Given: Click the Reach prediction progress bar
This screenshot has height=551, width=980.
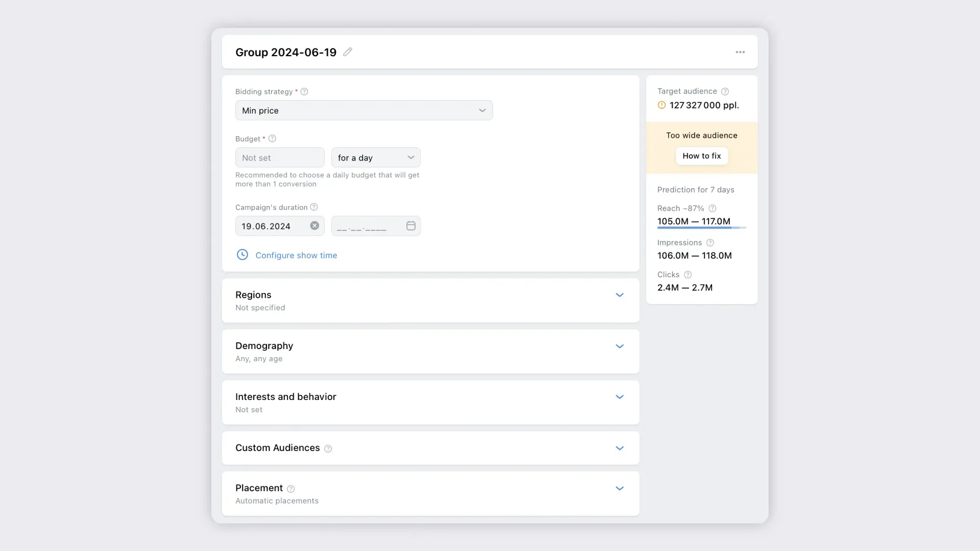Looking at the screenshot, I should (701, 228).
